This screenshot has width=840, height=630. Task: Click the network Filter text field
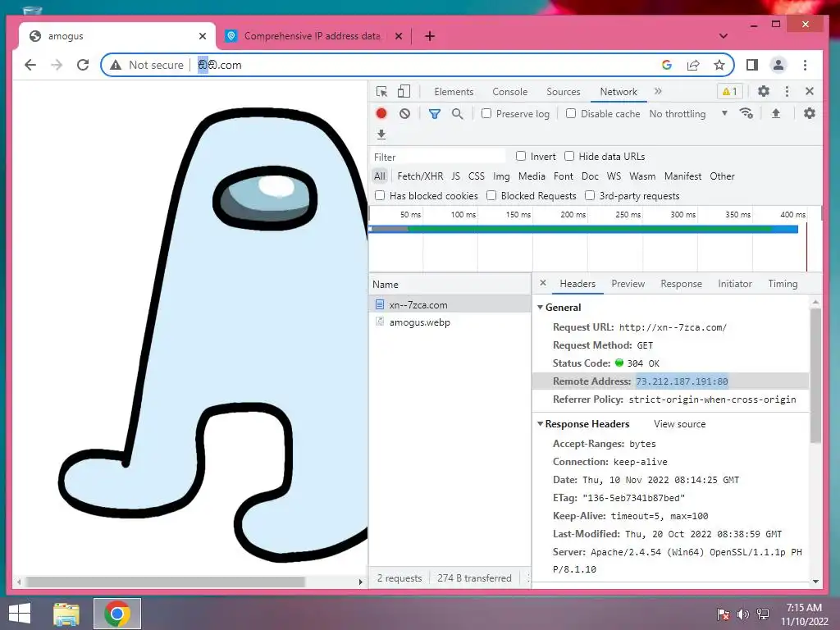point(439,157)
